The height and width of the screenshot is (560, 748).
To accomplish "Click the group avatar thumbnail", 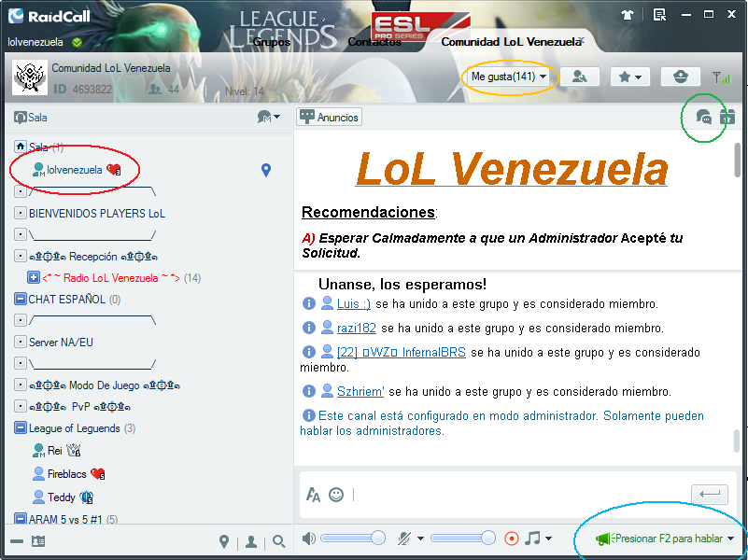I will pos(30,77).
